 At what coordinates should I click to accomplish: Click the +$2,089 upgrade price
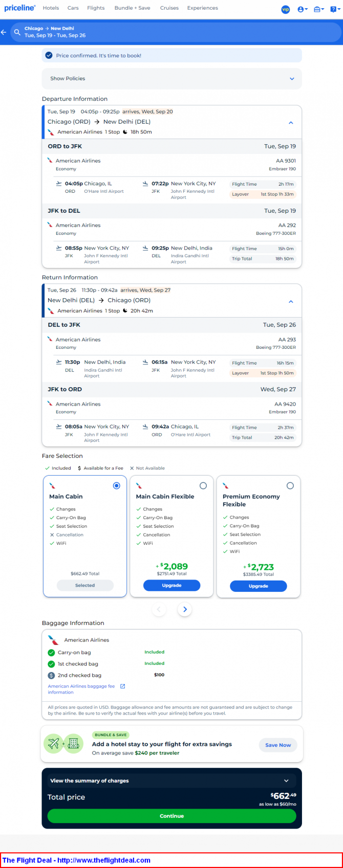click(171, 566)
